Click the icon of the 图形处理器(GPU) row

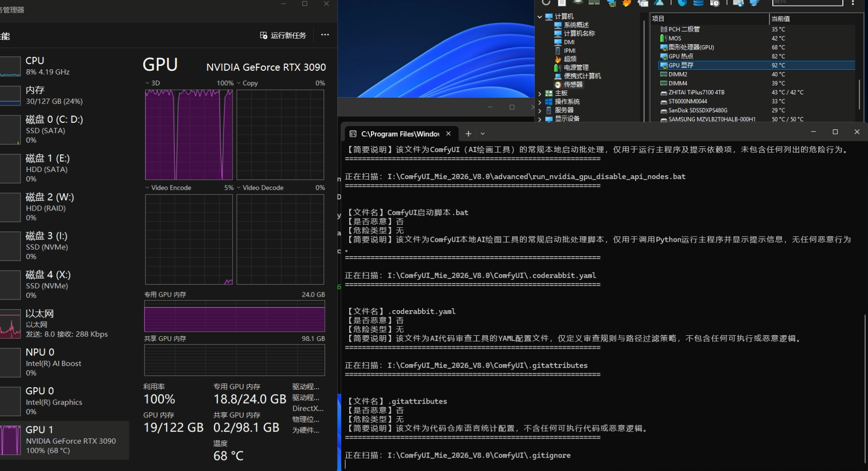click(x=664, y=47)
